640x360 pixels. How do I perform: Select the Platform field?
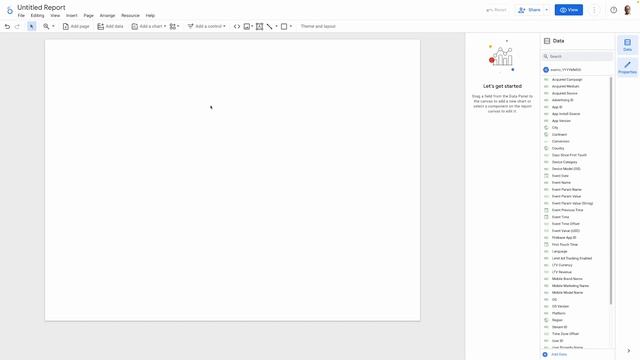[559, 313]
